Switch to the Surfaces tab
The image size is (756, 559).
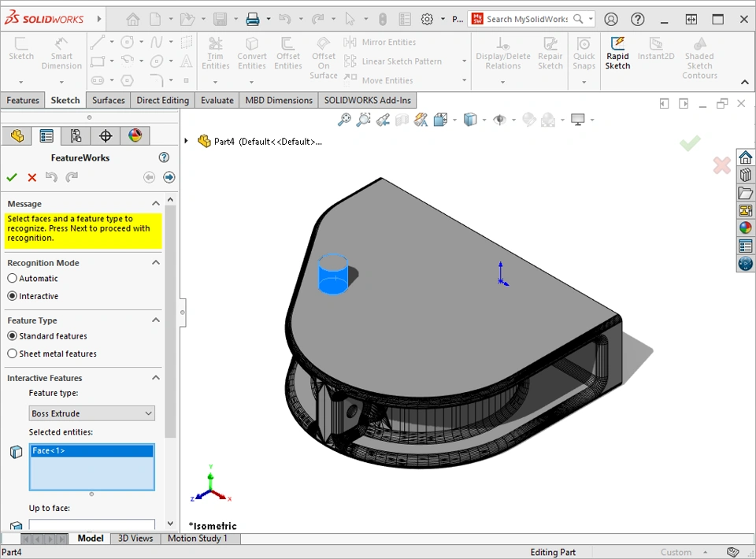click(x=109, y=100)
